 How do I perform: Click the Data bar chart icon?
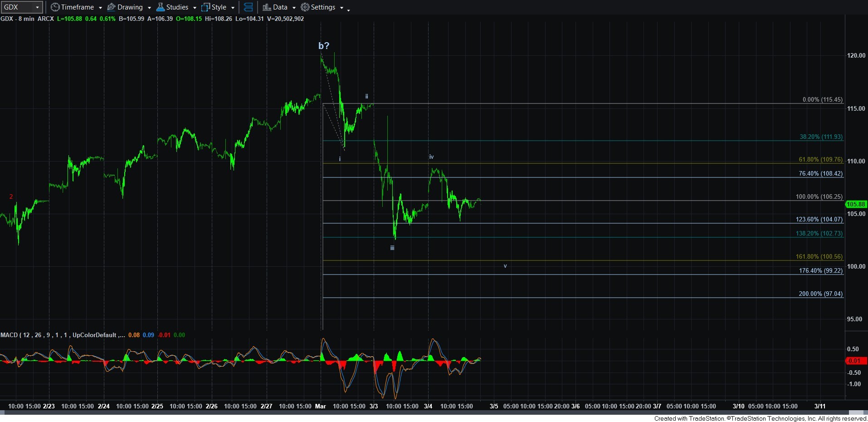point(267,7)
